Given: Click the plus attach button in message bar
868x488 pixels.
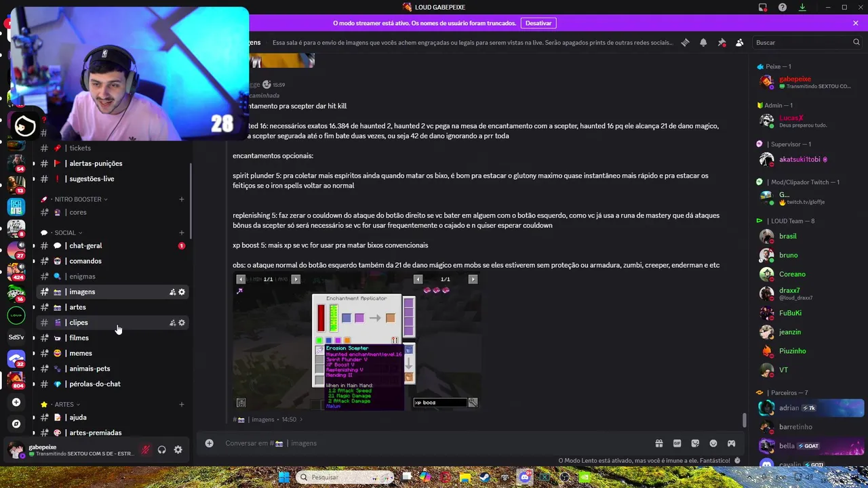Looking at the screenshot, I should pyautogui.click(x=209, y=443).
